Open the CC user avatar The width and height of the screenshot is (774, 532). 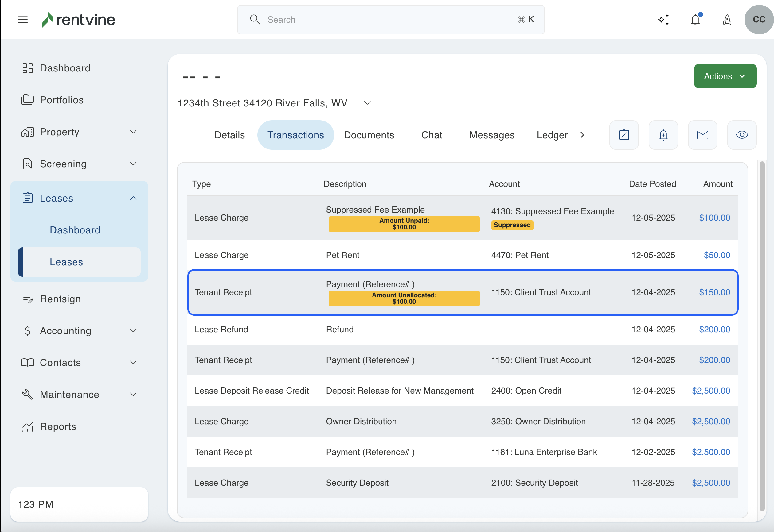pos(759,20)
